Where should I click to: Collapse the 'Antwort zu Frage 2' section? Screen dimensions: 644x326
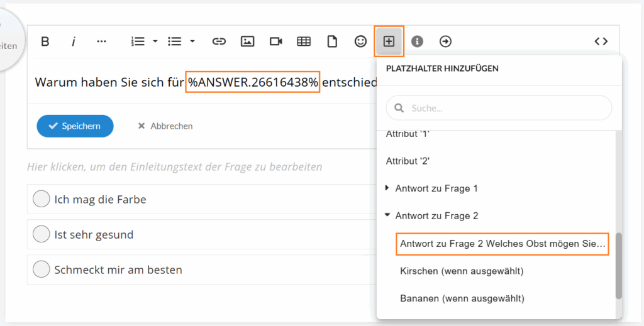(x=387, y=215)
